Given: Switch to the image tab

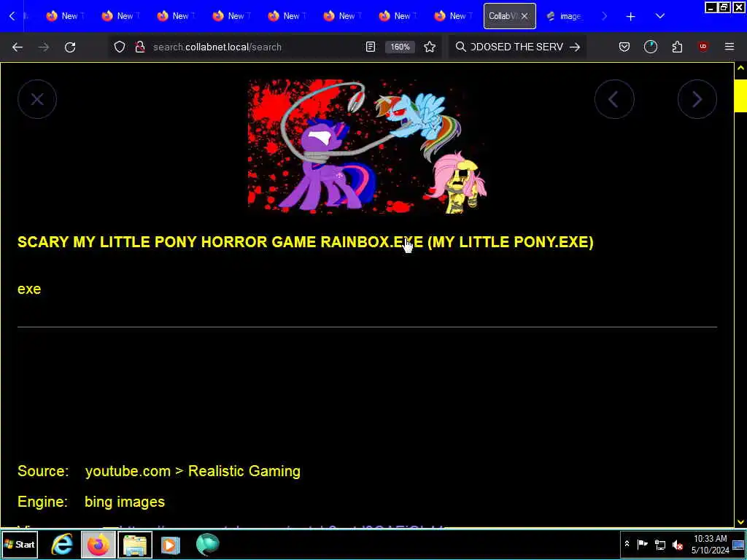Looking at the screenshot, I should [x=565, y=16].
